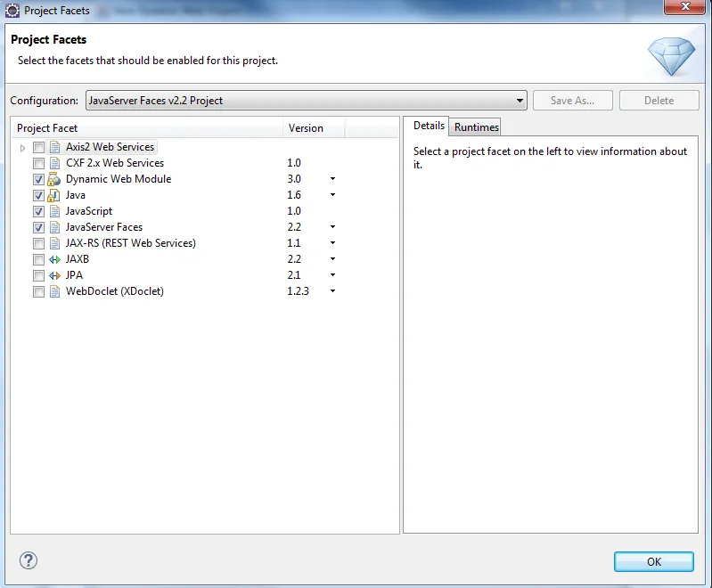Close the Project Facets dialog
The image size is (712, 588).
click(685, 7)
